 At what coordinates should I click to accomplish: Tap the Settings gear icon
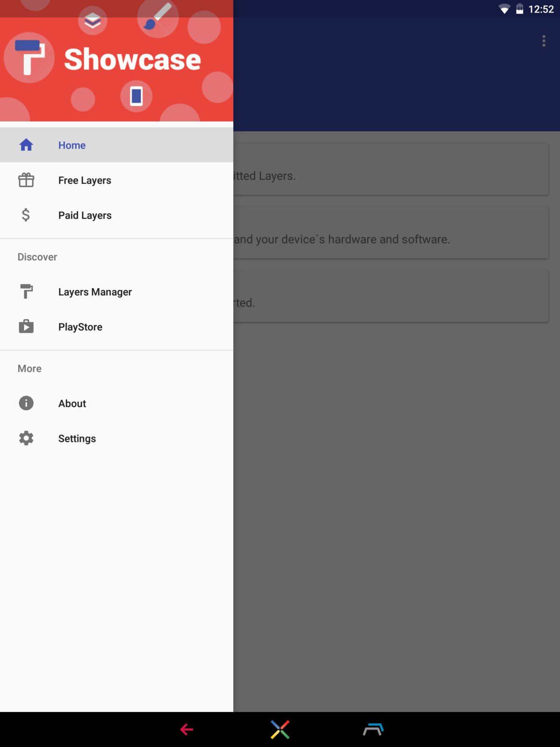[x=26, y=438]
